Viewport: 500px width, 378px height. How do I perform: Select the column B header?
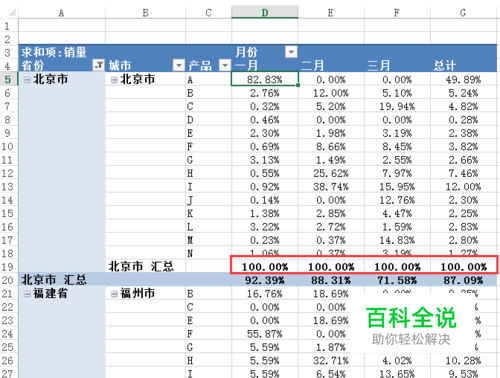coord(145,13)
